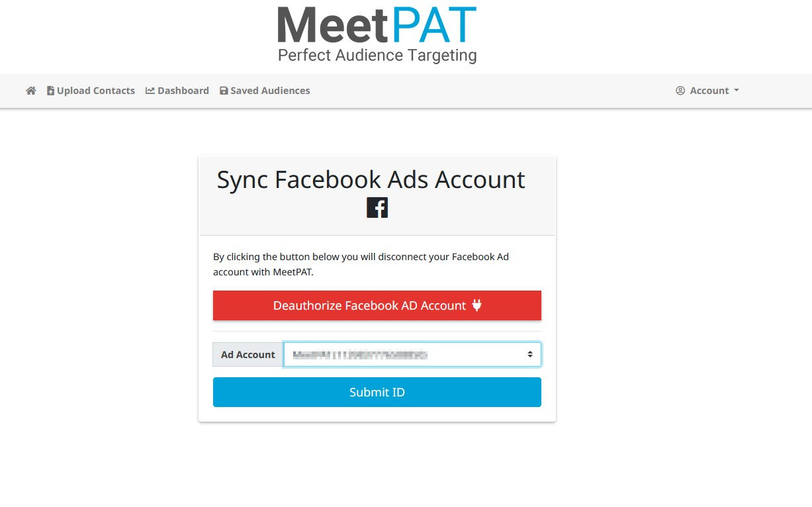Open Saved Audiences from the navbar

270,91
